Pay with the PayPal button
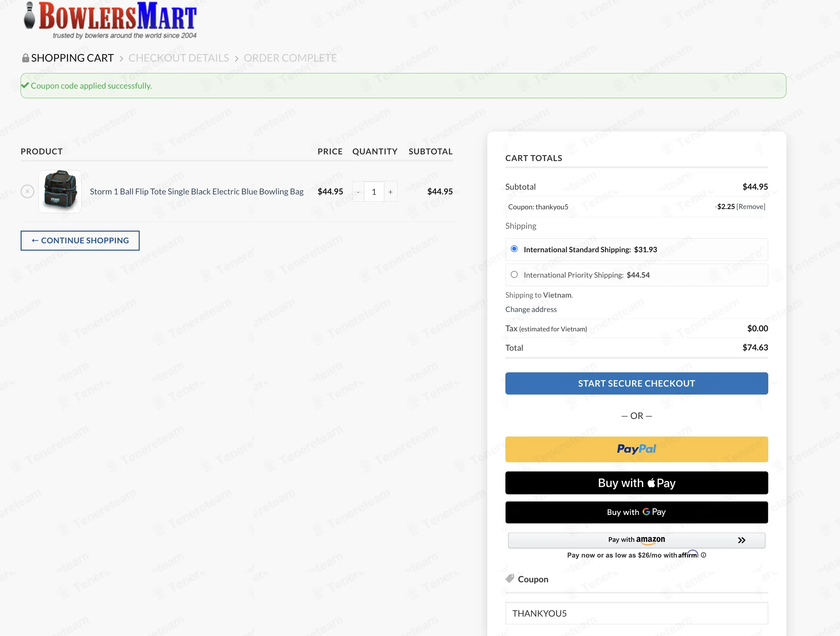Viewport: 840px width, 636px height. click(637, 449)
